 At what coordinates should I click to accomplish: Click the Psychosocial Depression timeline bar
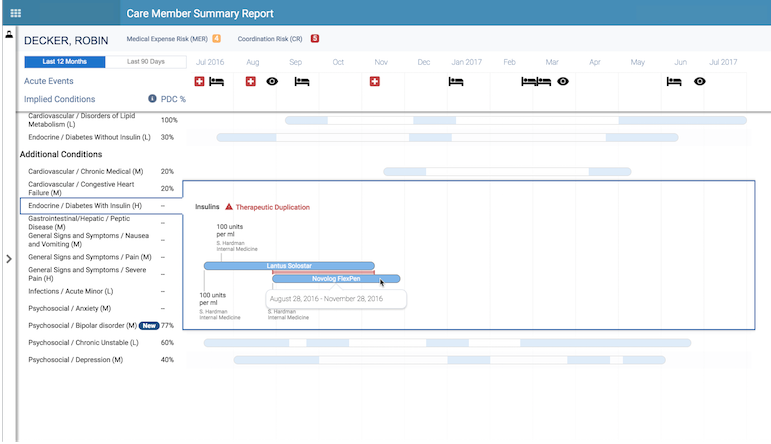click(449, 360)
